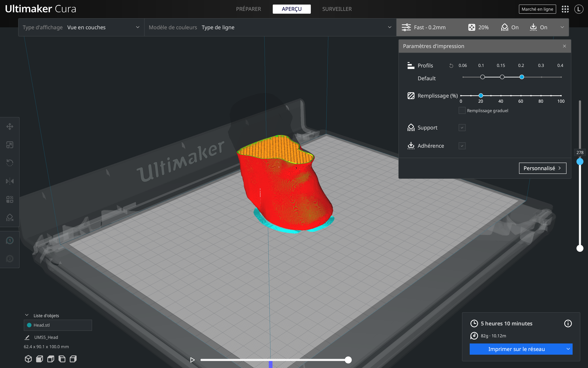Toggle the Support checkbox
Screen dimensions: 588x368
462,128
